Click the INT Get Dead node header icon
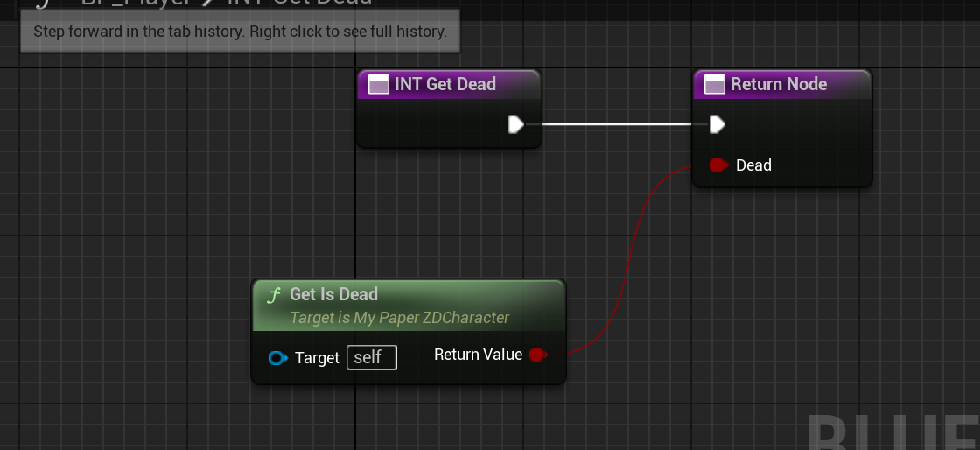980x450 pixels. point(379,84)
